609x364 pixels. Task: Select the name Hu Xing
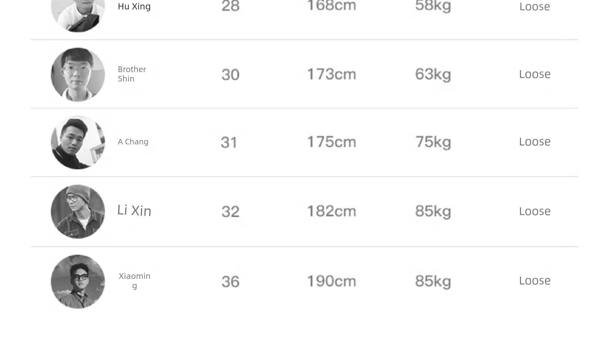click(134, 6)
